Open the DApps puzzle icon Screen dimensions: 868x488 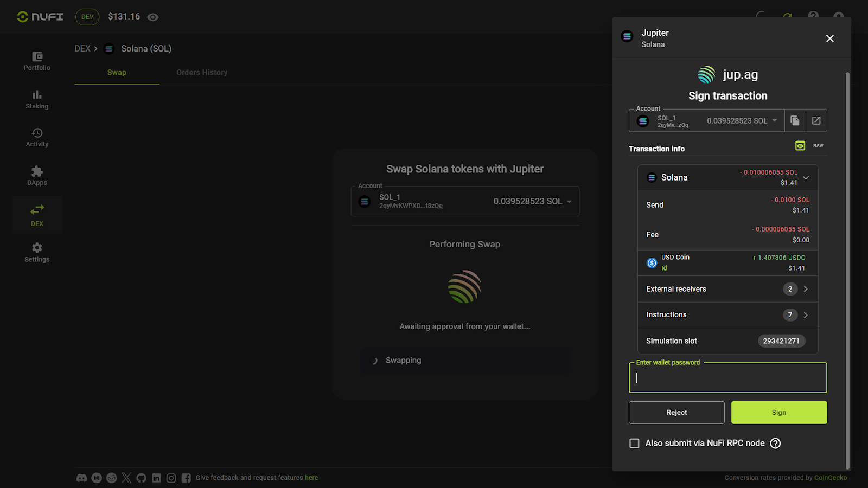pos(37,172)
